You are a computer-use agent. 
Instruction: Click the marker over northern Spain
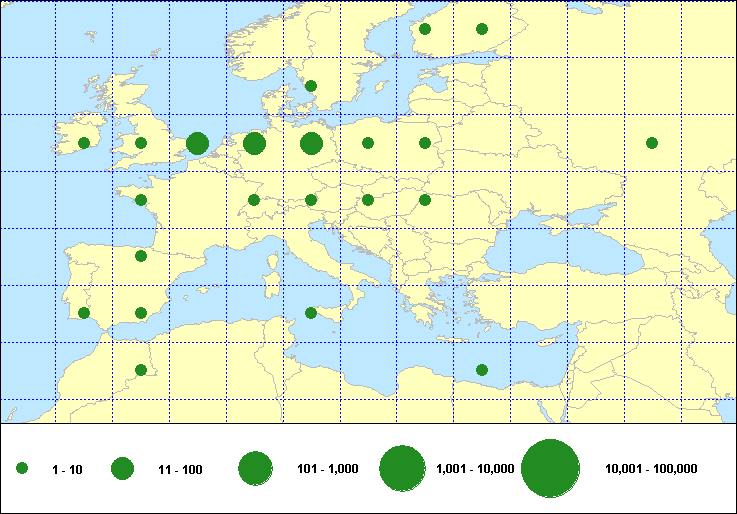click(141, 256)
